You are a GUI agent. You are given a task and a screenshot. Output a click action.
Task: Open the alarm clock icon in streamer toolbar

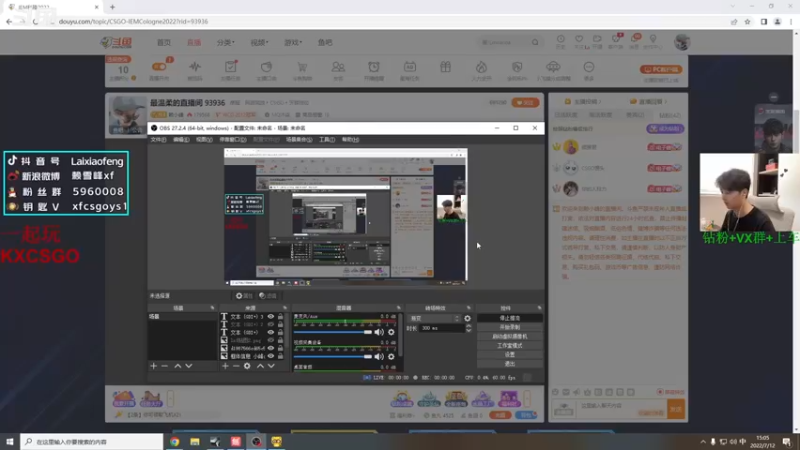pos(373,67)
